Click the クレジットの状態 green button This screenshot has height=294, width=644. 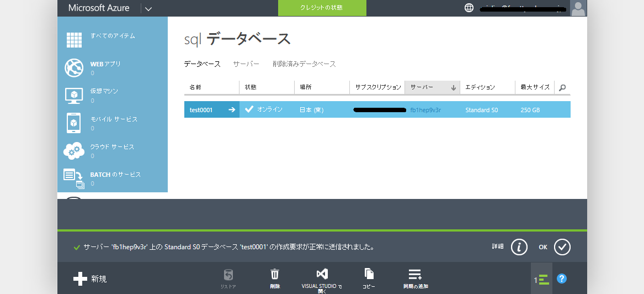pos(322,8)
